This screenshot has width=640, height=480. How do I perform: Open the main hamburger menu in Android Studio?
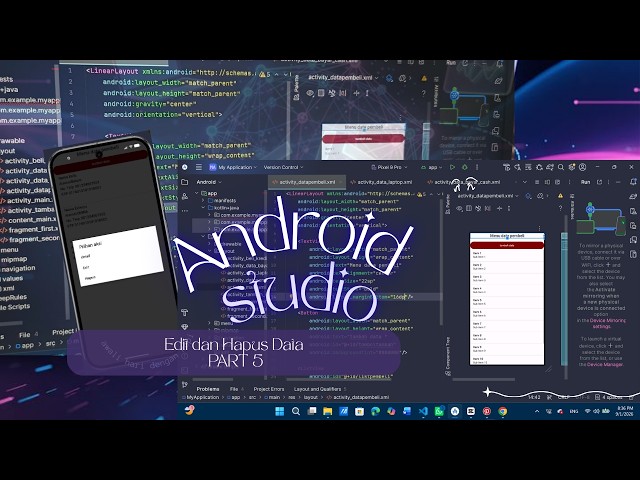(199, 167)
